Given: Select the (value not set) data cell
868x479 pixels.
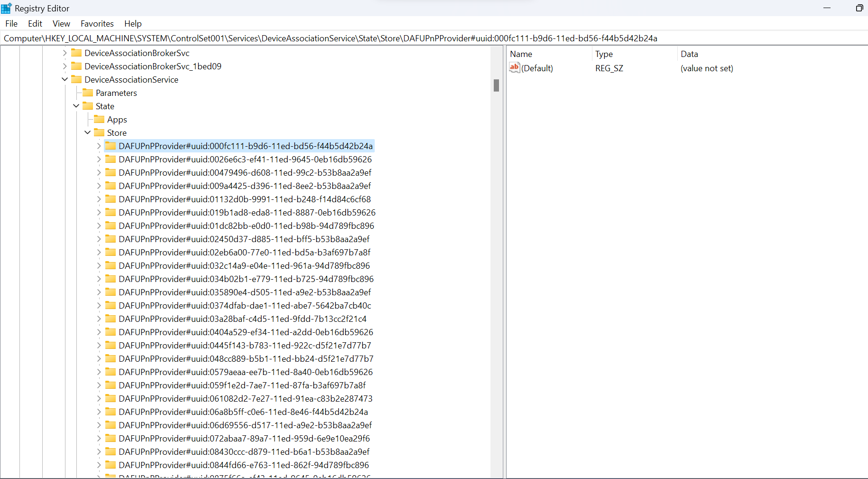Looking at the screenshot, I should coord(707,68).
